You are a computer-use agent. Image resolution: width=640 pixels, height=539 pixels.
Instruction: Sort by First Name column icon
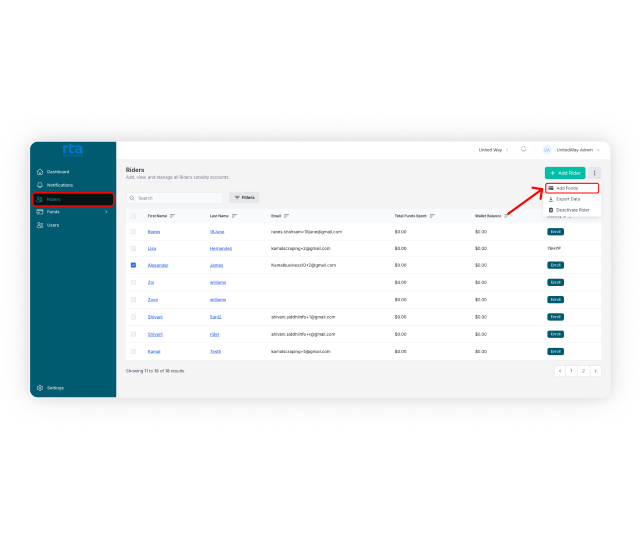173,216
